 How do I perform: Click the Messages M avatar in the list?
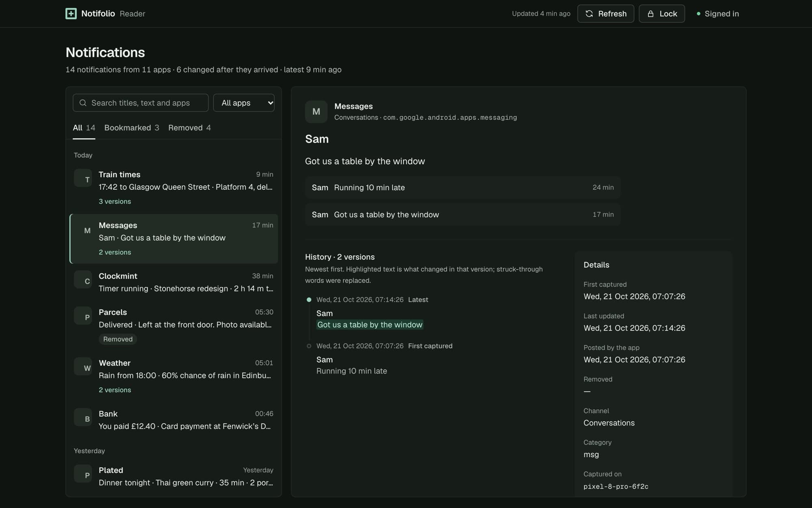tap(83, 229)
